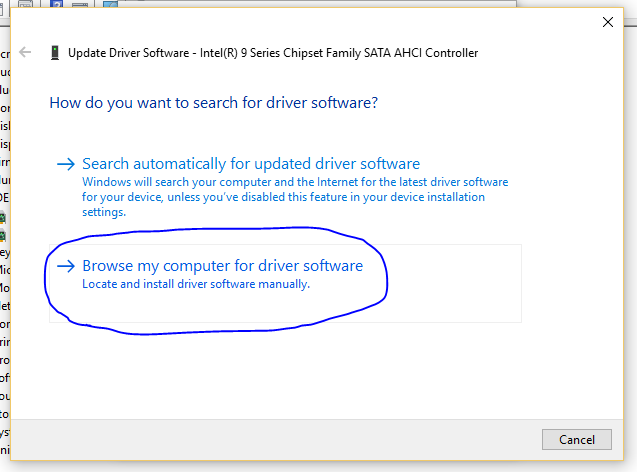637x472 pixels.
Task: Select partially hidden Network adapters tree entry
Action: point(5,307)
